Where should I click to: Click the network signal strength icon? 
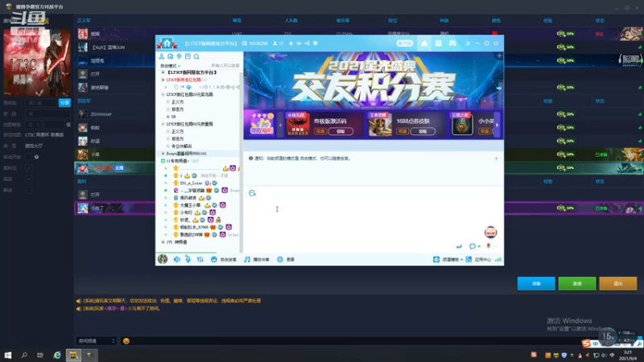[498, 259]
